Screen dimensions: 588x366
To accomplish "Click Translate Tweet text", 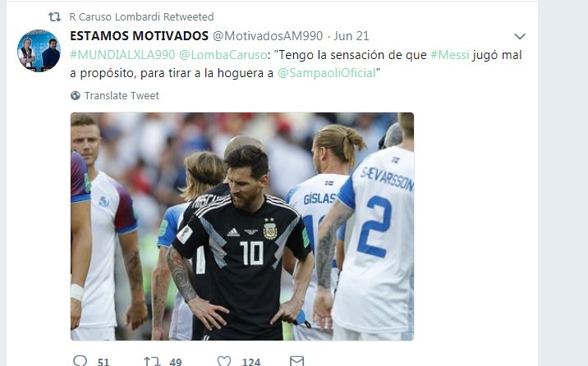I will point(122,95).
